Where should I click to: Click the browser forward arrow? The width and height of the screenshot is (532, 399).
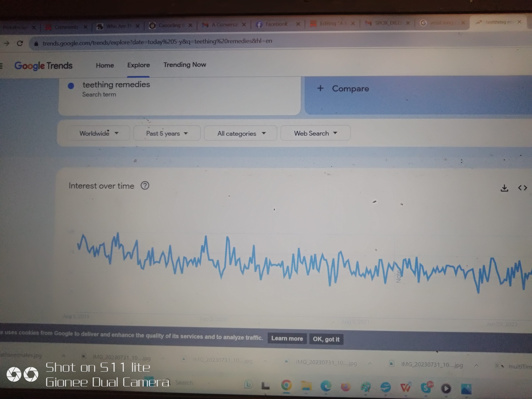7,43
